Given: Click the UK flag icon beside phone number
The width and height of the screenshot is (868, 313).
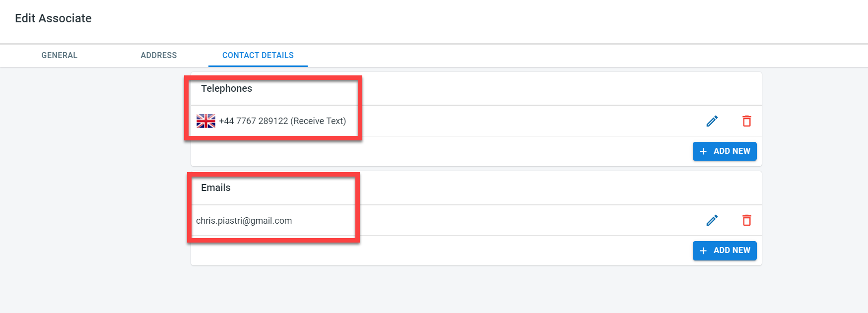Looking at the screenshot, I should click(205, 121).
